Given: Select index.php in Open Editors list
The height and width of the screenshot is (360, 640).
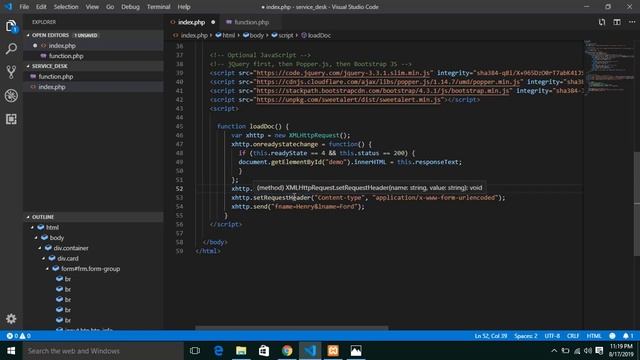Looking at the screenshot, I should (93, 45).
